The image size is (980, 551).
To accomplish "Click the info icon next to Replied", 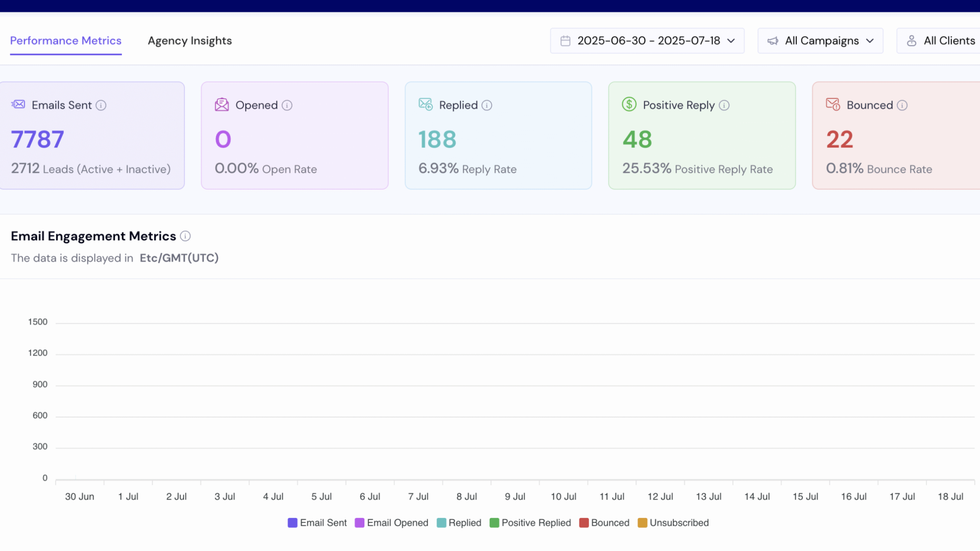I will 487,105.
